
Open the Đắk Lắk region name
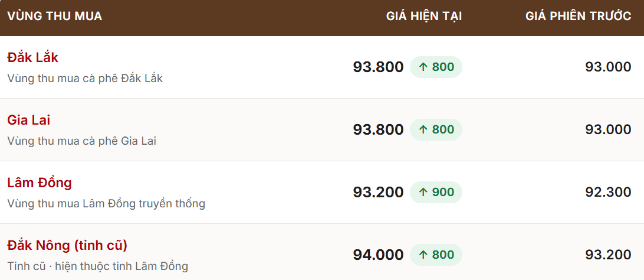click(33, 57)
